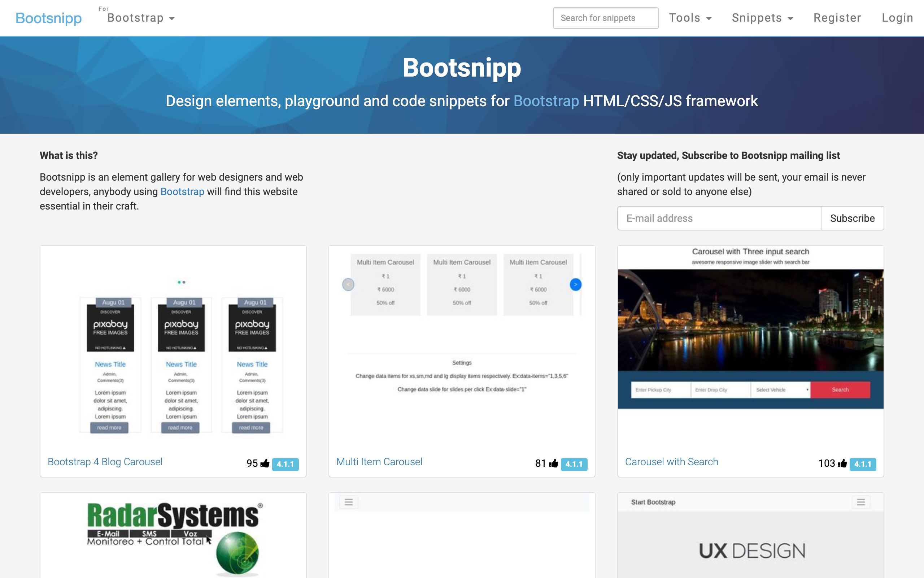924x578 pixels.
Task: Open the Tools dropdown menu
Action: coord(690,18)
